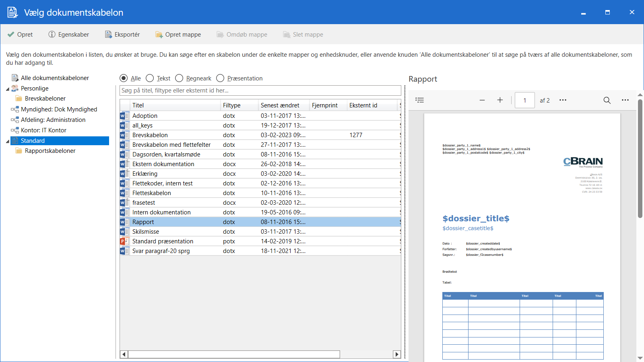Click the template search input field
The width and height of the screenshot is (644, 362).
click(x=260, y=90)
